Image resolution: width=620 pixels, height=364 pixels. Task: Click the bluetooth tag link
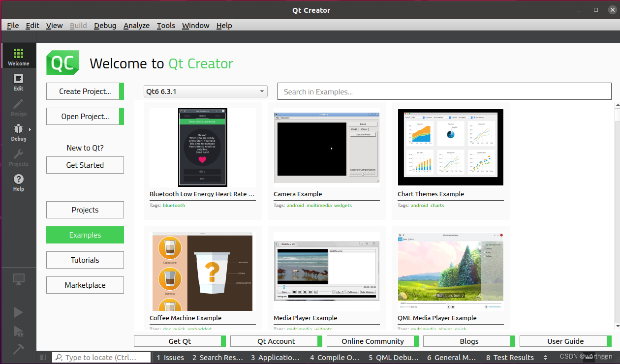(x=174, y=206)
